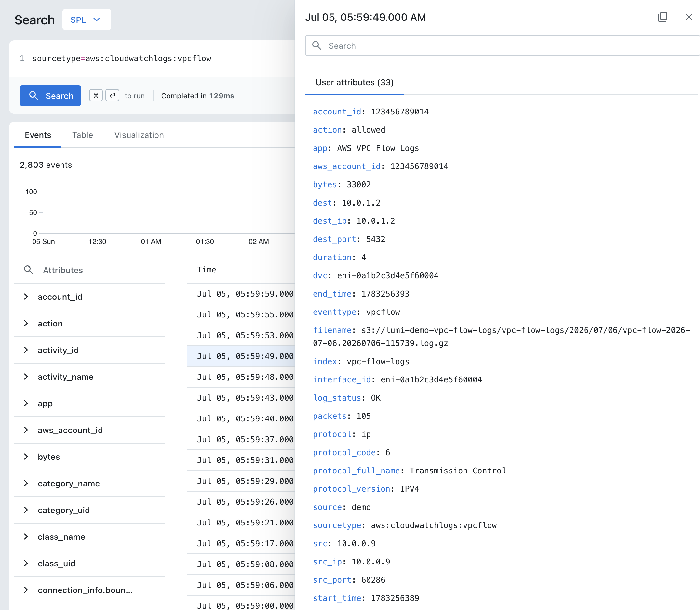This screenshot has height=610, width=700.
Task: Open the event at Jul 05, 05:59:59.000
Action: [241, 294]
